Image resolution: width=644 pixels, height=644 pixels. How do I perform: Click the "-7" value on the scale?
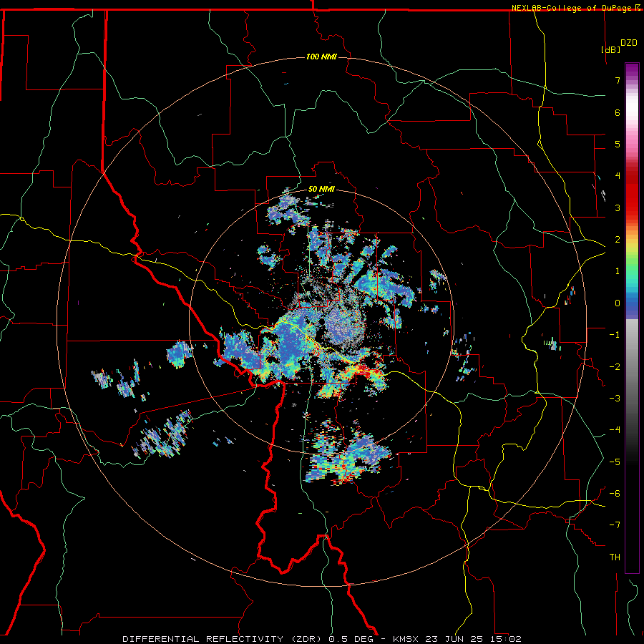click(615, 525)
